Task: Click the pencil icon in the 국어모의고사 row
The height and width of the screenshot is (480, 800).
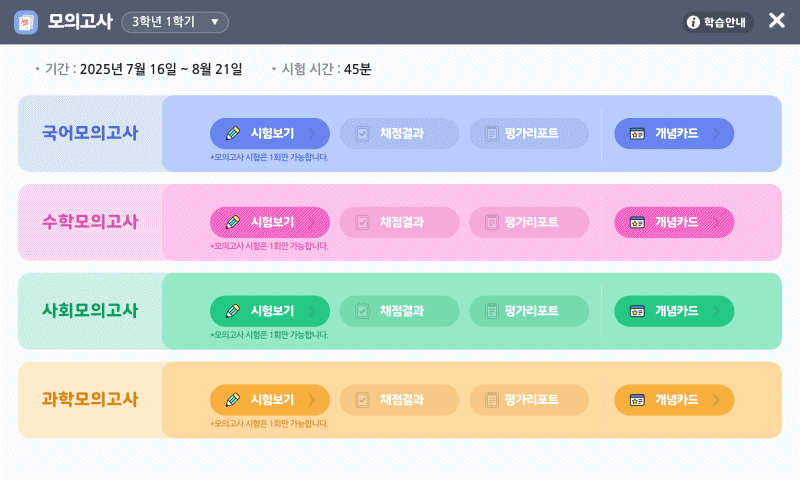Action: (x=233, y=133)
